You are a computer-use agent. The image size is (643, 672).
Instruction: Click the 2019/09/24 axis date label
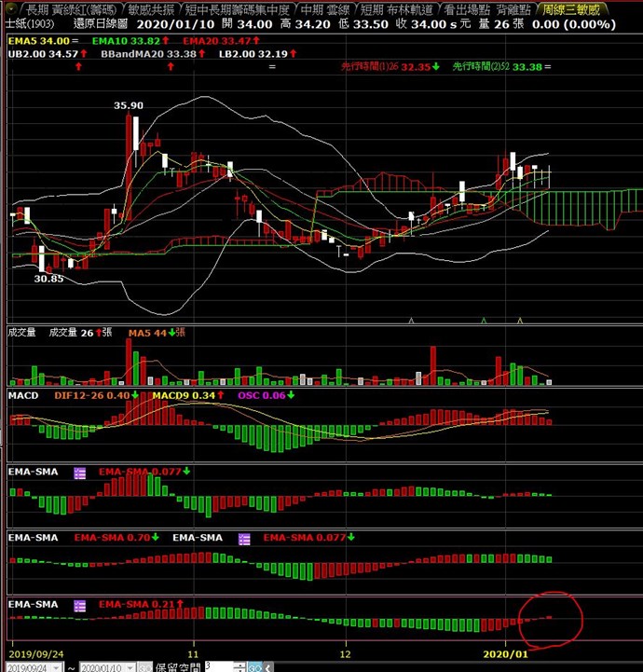tap(36, 654)
